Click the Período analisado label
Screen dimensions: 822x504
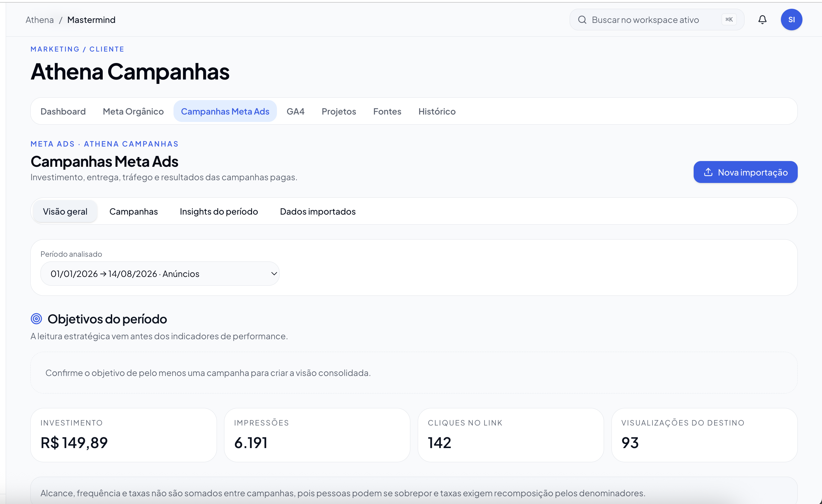tap(71, 254)
